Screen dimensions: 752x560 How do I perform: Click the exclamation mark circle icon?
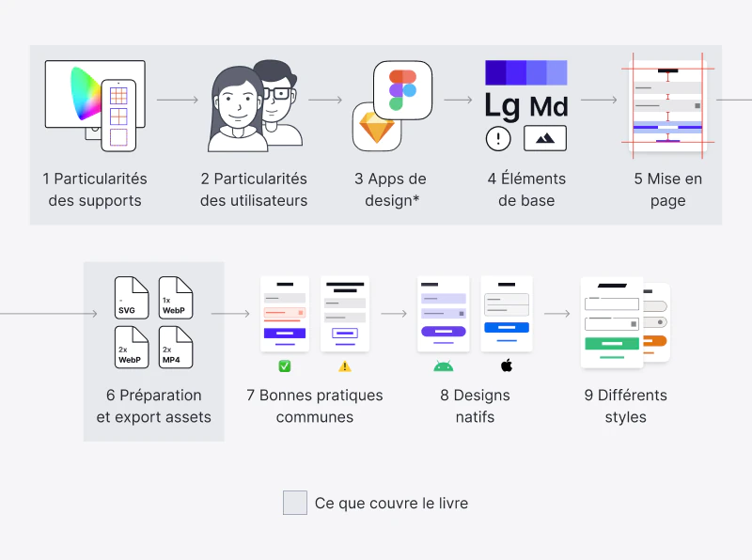coord(498,138)
